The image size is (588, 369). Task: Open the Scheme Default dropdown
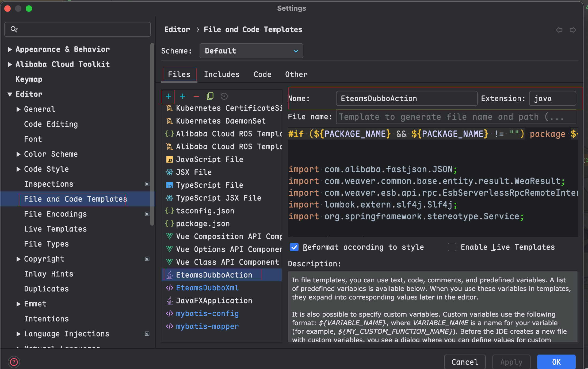click(x=251, y=51)
